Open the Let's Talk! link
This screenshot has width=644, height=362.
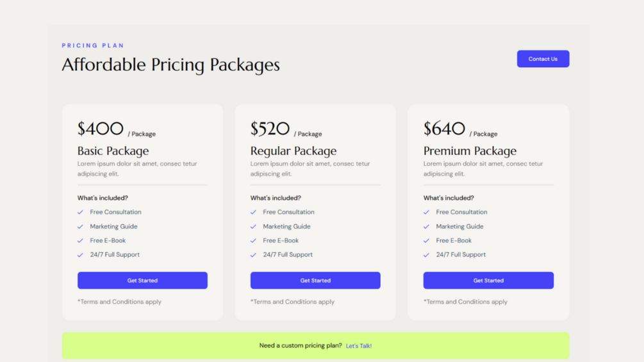[x=359, y=346]
